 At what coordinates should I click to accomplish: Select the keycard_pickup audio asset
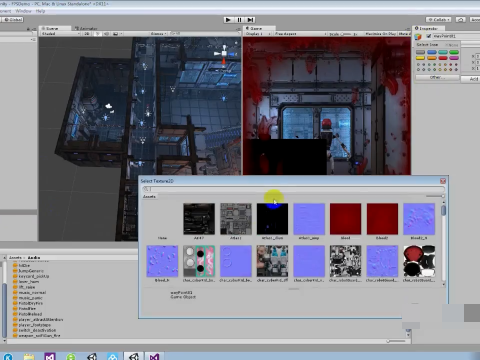[34, 276]
